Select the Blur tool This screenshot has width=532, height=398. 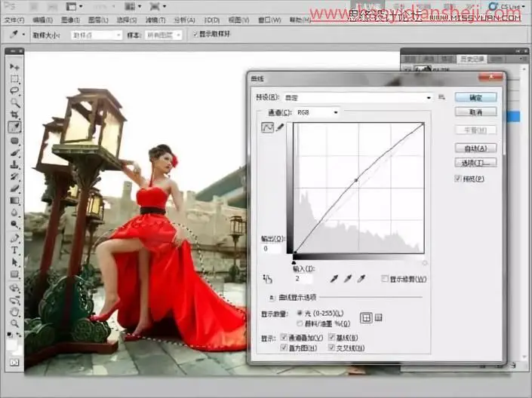tap(14, 213)
